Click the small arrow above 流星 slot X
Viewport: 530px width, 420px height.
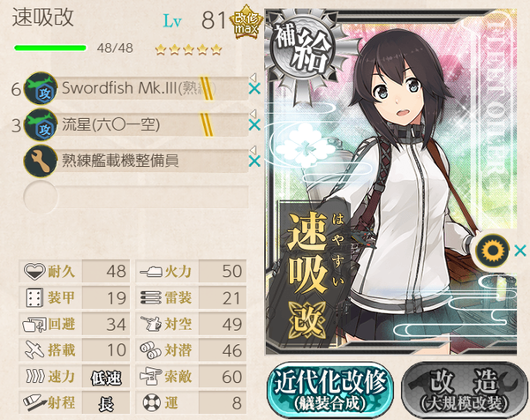click(254, 113)
